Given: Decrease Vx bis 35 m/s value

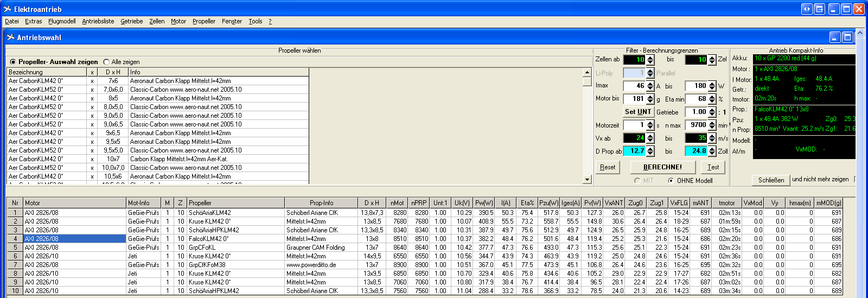Looking at the screenshot, I should (x=713, y=141).
